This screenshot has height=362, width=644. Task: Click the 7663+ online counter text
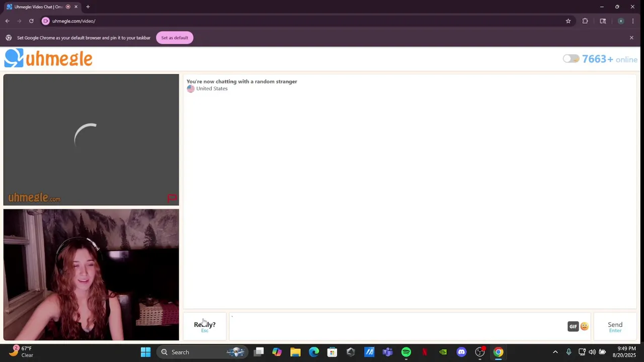tap(610, 59)
